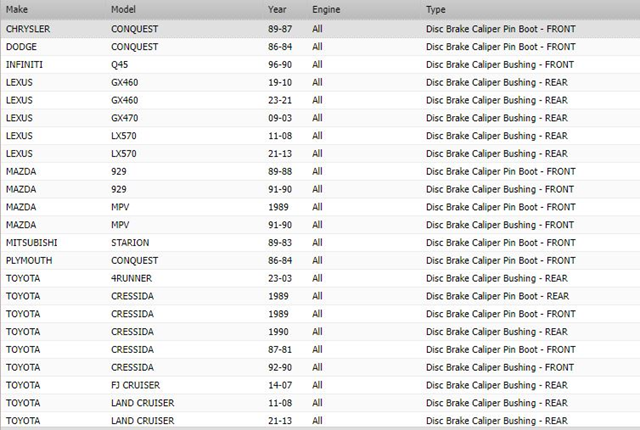This screenshot has height=430, width=640.
Task: Select the 96-90 year cell
Action: (x=279, y=65)
